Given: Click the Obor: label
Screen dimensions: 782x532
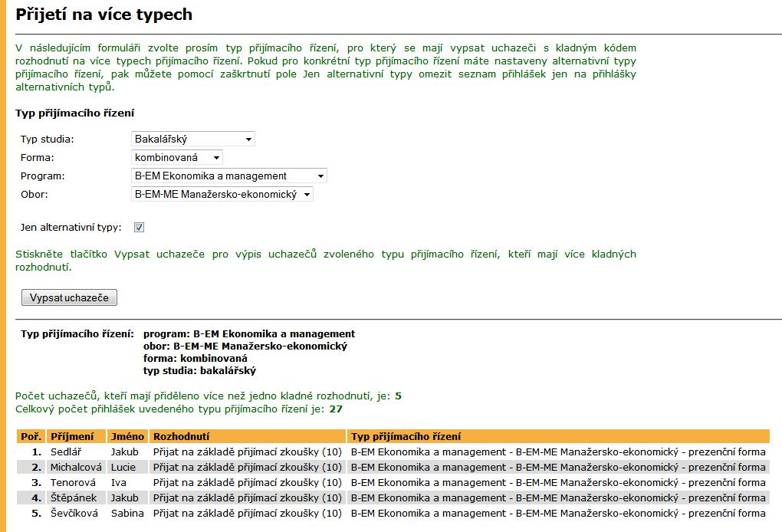Looking at the screenshot, I should click(34, 195).
